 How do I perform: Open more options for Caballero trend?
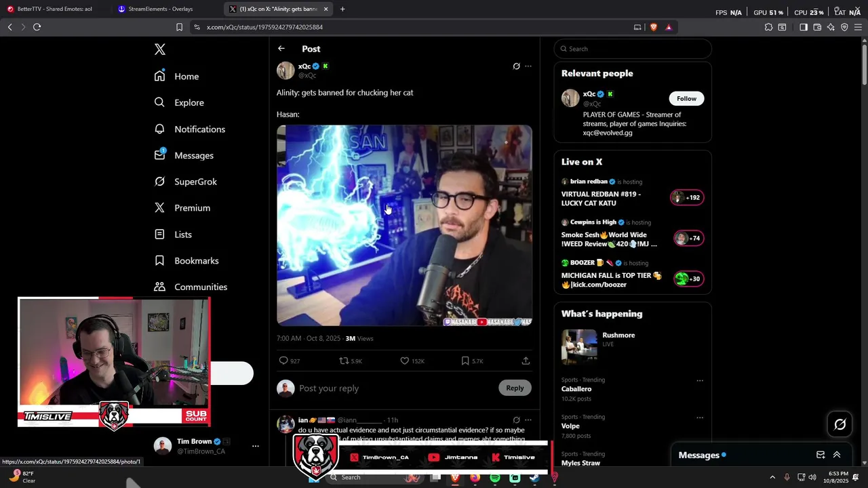tap(699, 381)
